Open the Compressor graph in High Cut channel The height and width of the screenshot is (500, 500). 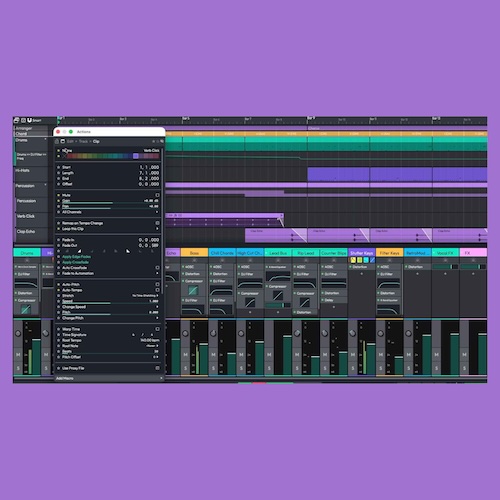click(x=250, y=303)
